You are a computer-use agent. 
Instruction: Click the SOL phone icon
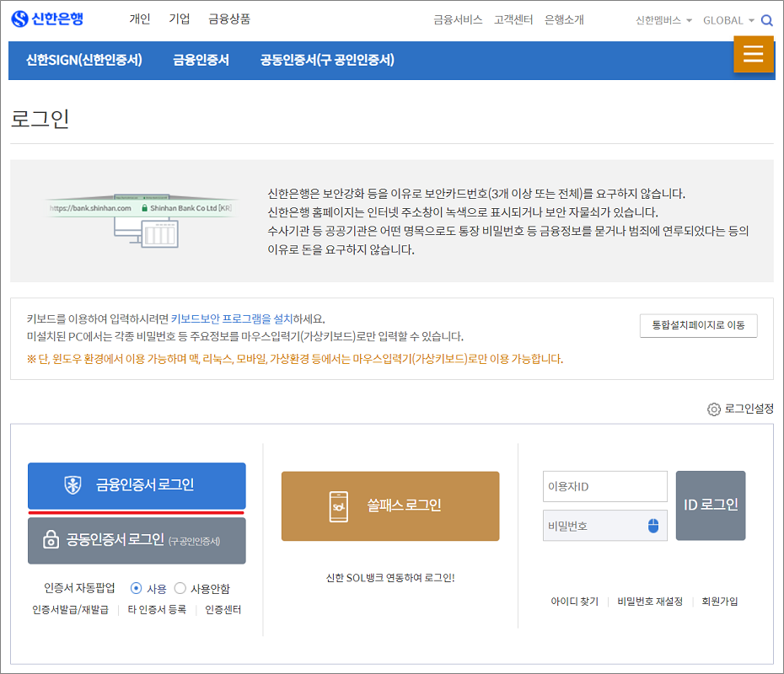pyautogui.click(x=339, y=506)
